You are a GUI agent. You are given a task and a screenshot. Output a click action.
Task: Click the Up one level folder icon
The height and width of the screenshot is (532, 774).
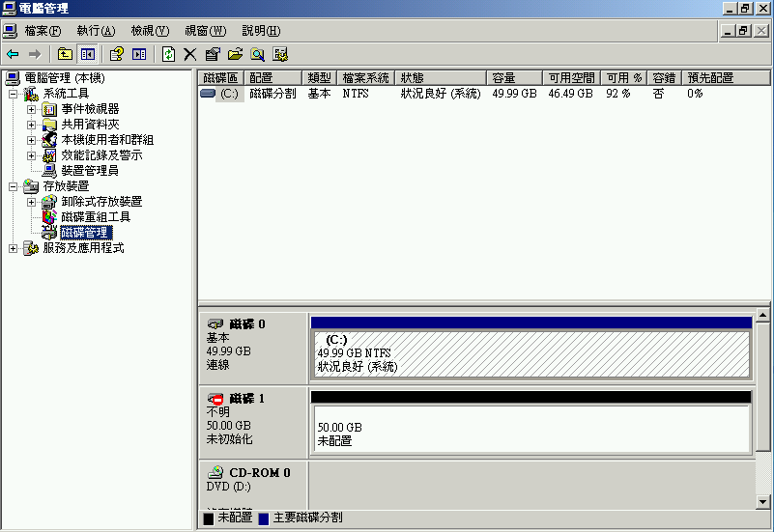(x=65, y=54)
